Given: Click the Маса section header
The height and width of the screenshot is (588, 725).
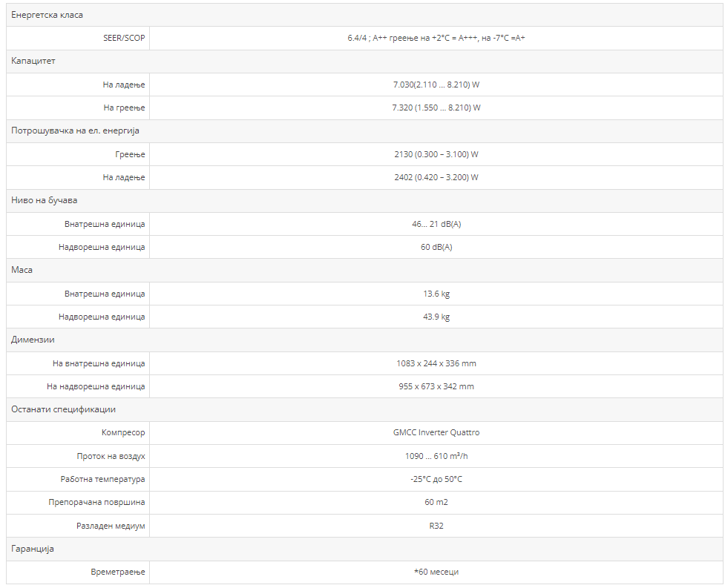Looking at the screenshot, I should point(22,270).
